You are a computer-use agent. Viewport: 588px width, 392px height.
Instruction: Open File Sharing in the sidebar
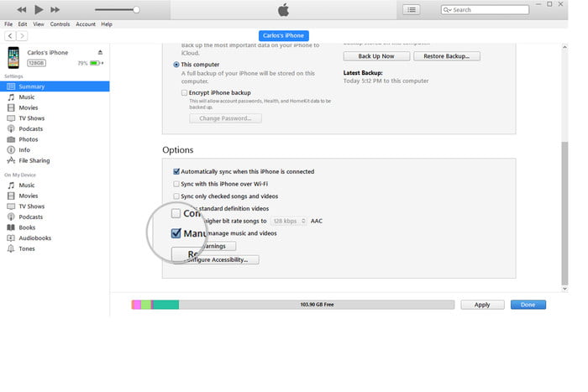click(x=34, y=160)
